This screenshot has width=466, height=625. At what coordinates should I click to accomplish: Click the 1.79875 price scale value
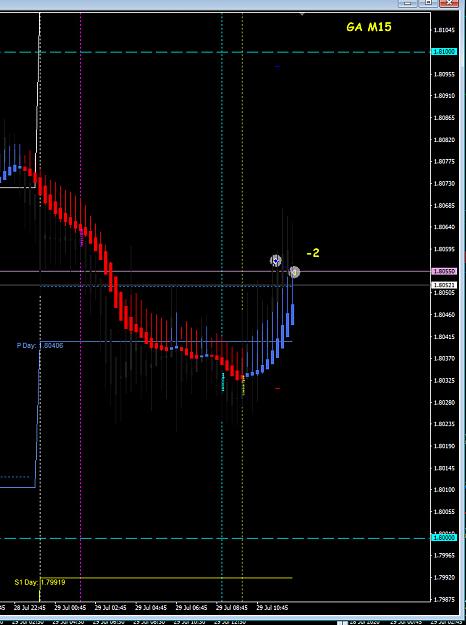[x=444, y=599]
